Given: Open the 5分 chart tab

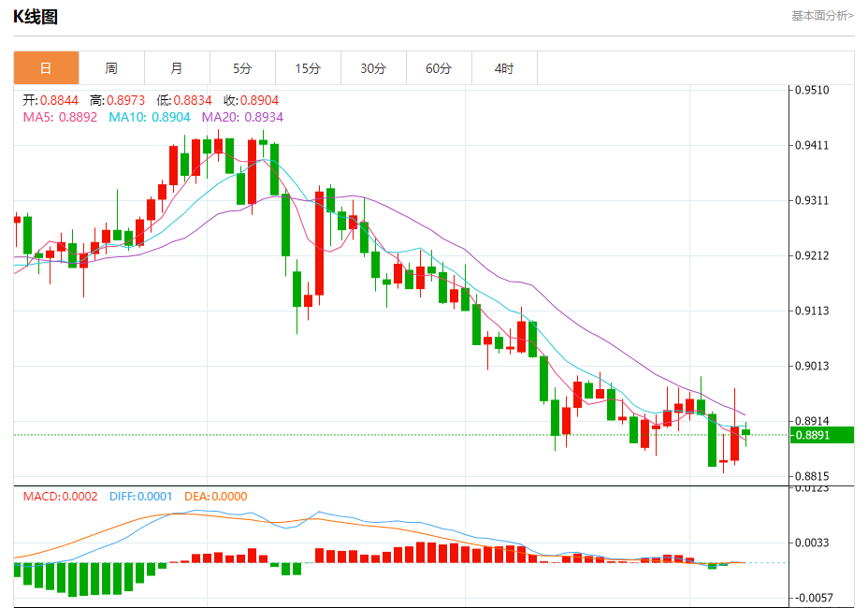Looking at the screenshot, I should [242, 68].
